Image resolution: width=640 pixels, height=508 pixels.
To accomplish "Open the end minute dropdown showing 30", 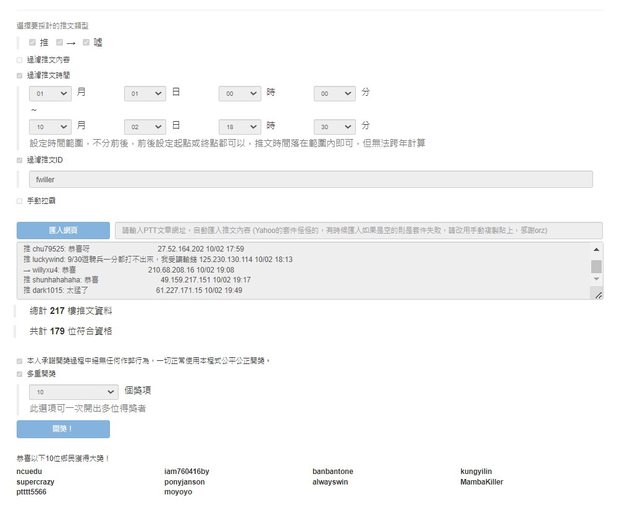I will 334,127.
